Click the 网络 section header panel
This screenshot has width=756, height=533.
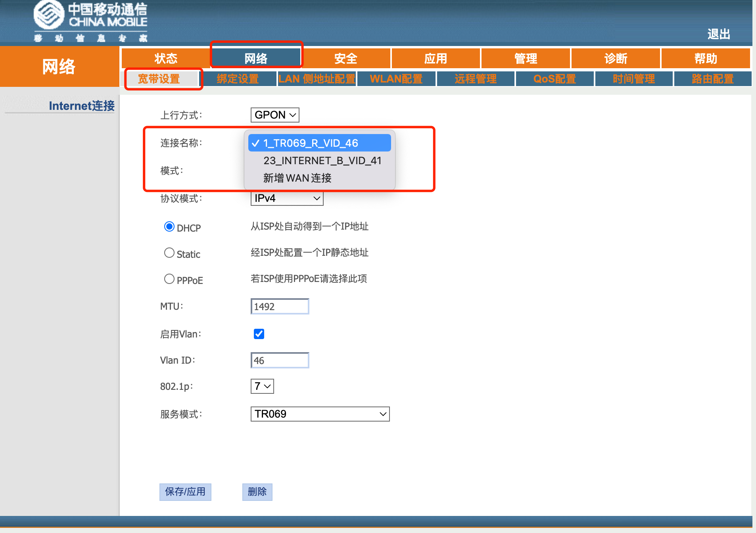pos(59,66)
